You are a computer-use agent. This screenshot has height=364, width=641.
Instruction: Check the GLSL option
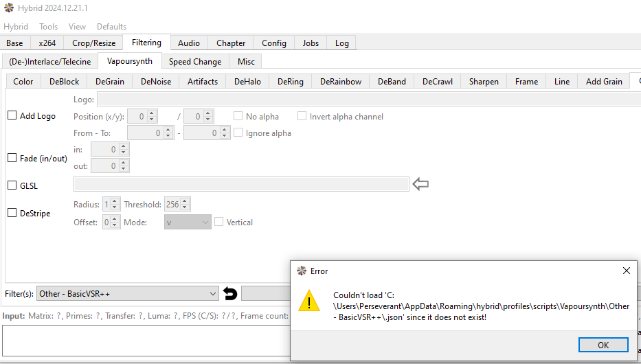12,185
